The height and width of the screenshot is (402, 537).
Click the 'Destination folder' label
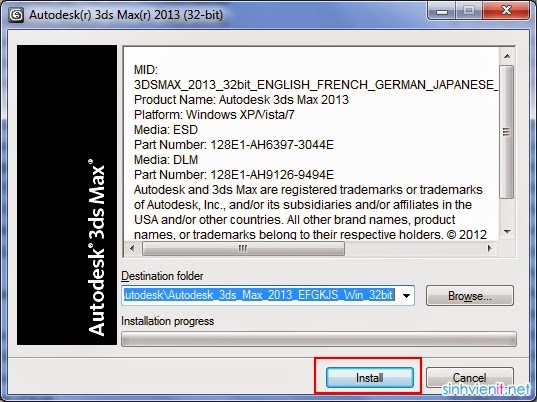pos(162,276)
